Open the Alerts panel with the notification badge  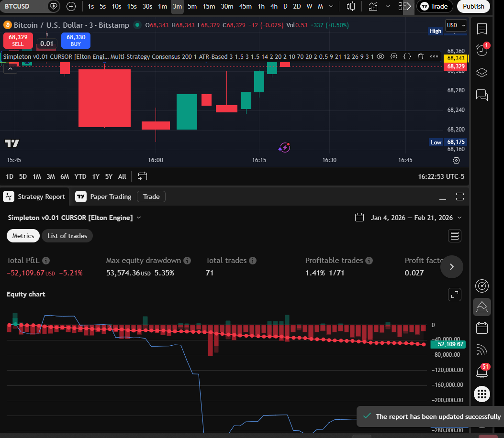point(482,50)
